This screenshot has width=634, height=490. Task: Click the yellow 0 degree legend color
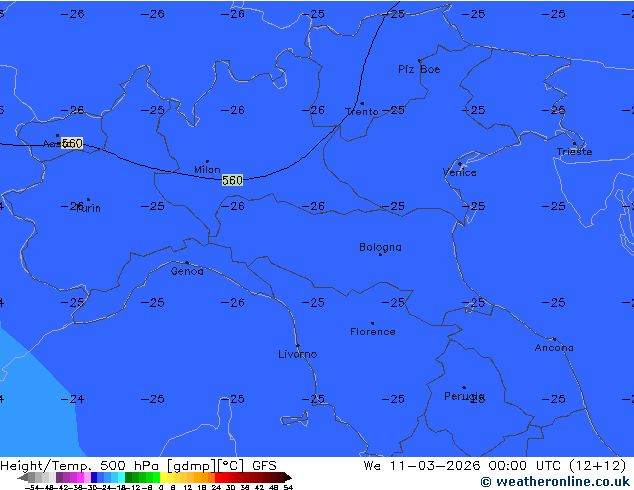click(x=163, y=477)
